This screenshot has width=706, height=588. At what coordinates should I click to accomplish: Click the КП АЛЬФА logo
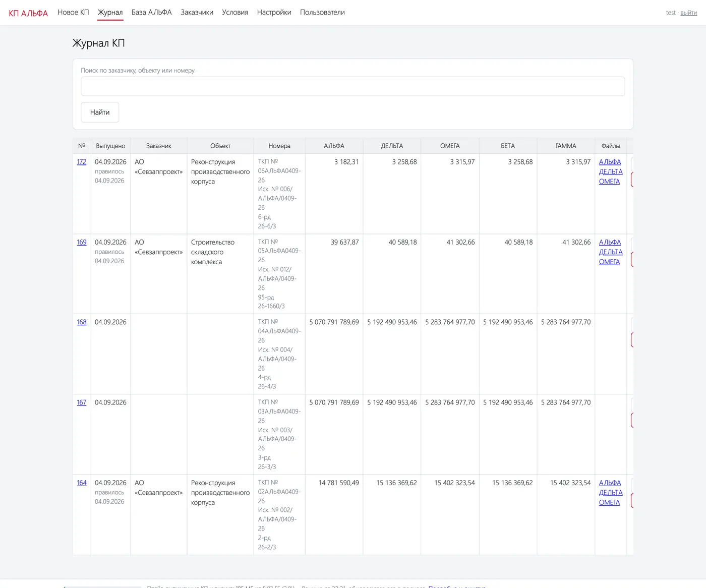tap(28, 13)
